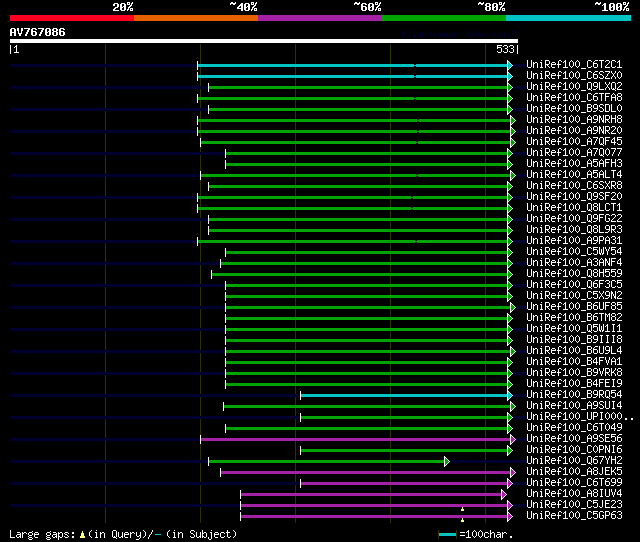The image size is (640, 542).
Task: Click the orange ~40% identity legend segment
Action: coord(196,18)
